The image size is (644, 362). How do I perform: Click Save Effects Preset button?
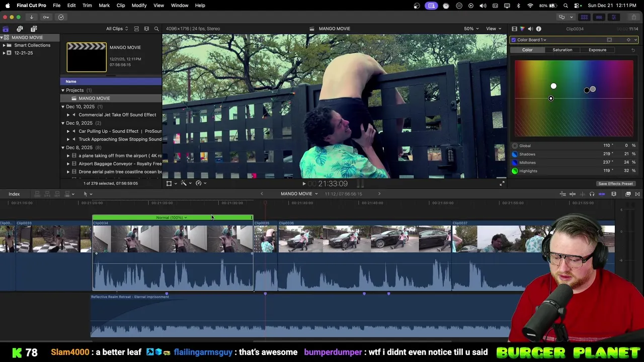(x=615, y=184)
